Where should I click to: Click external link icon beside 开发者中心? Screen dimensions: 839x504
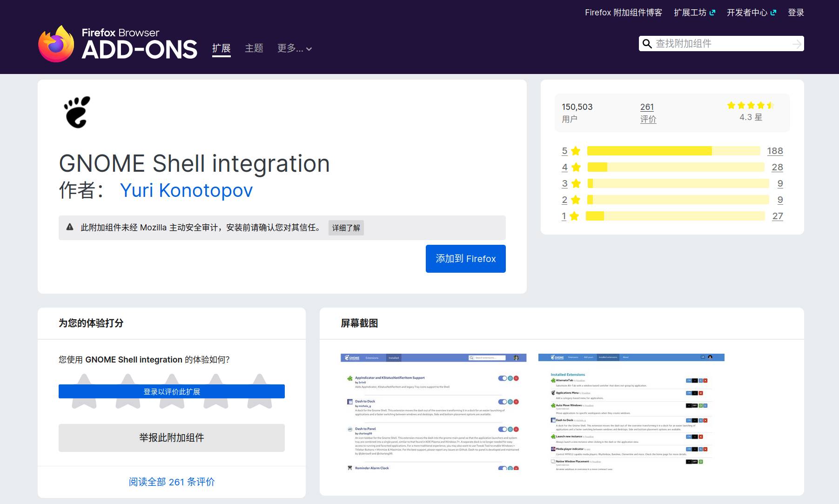point(773,13)
